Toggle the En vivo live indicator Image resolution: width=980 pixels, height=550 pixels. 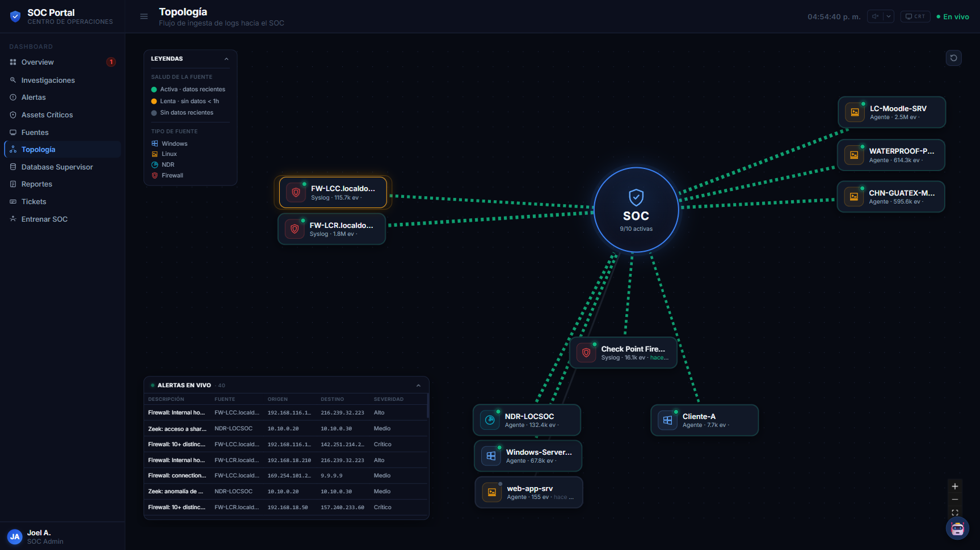(x=953, y=17)
